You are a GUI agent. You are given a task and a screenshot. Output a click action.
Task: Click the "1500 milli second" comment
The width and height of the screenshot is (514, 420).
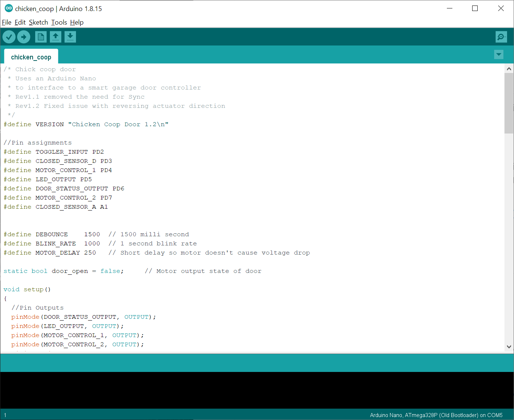click(149, 234)
